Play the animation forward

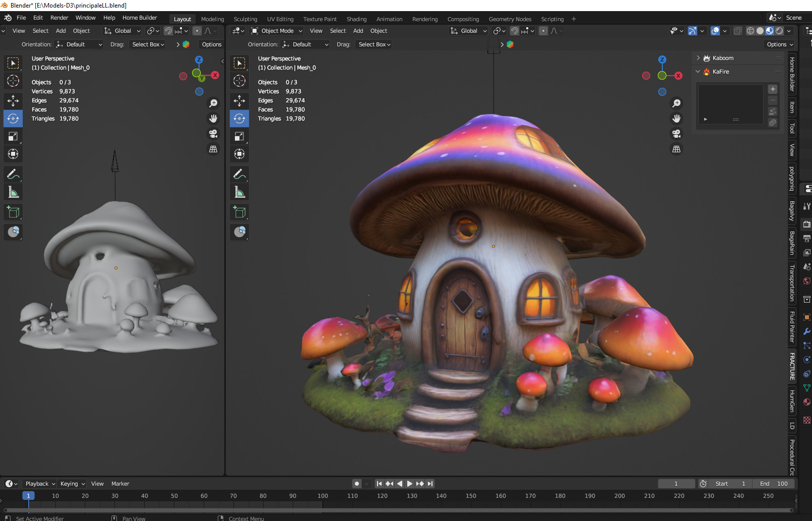click(x=410, y=484)
